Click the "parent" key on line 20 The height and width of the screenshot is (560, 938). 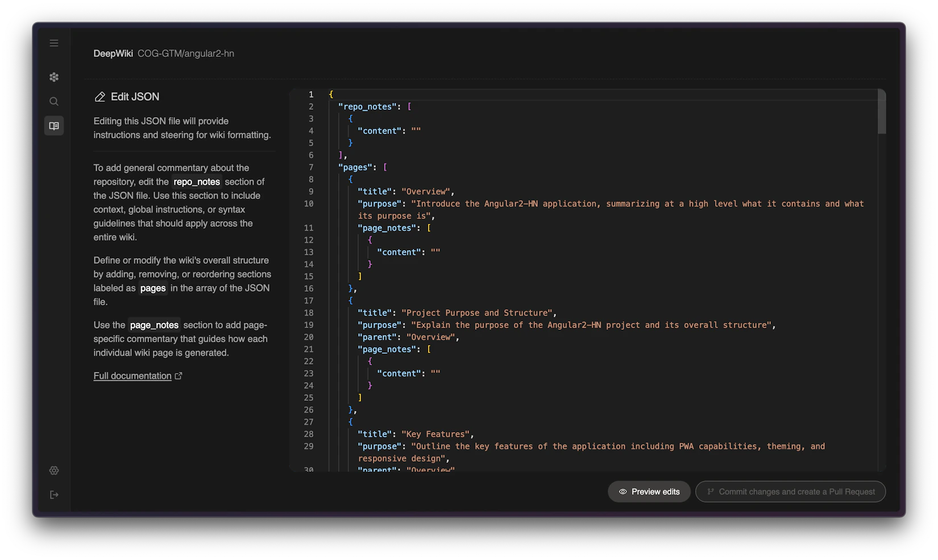tap(377, 337)
